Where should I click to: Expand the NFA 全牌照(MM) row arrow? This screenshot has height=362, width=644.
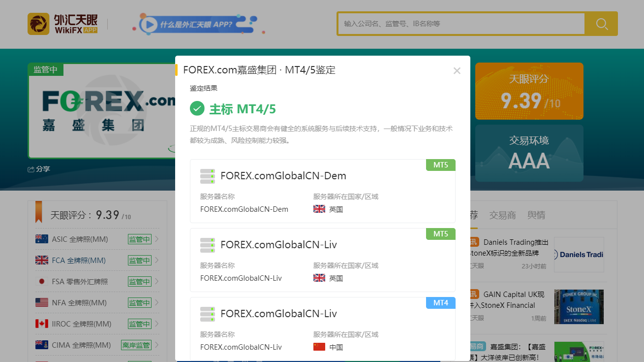coord(157,303)
